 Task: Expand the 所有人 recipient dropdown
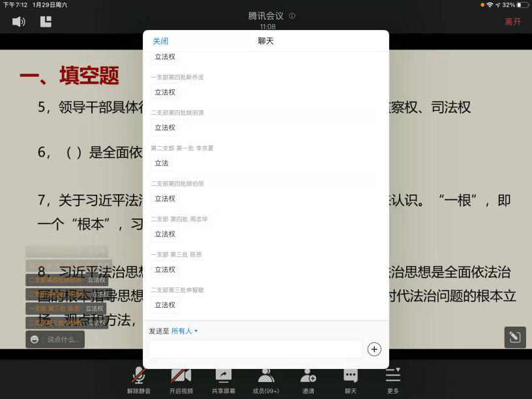pos(184,331)
